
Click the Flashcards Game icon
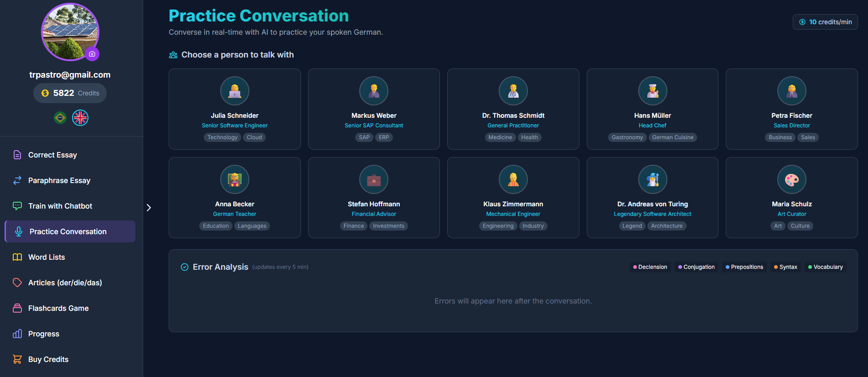point(17,309)
